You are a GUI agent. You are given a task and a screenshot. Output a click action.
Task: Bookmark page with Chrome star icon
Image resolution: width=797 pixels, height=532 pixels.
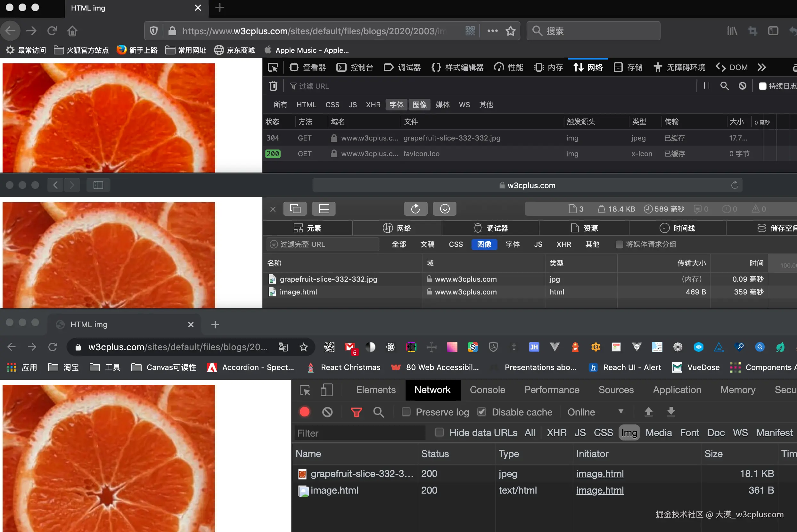click(303, 347)
